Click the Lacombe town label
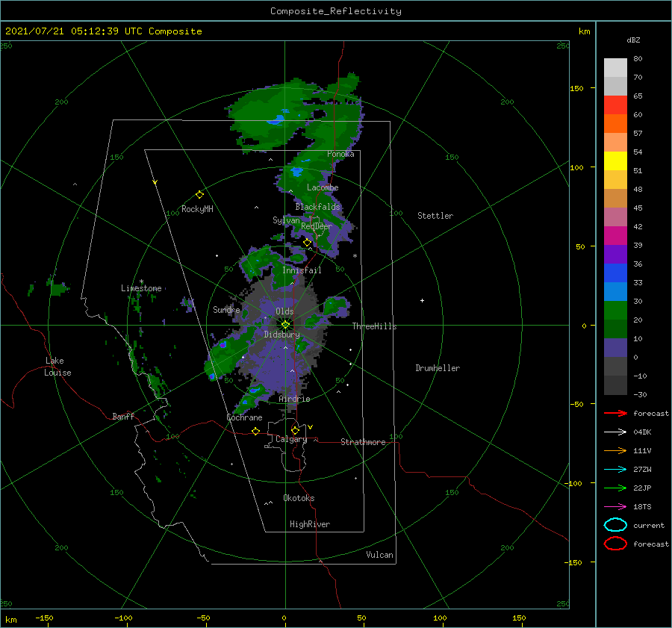The image size is (672, 628). (323, 187)
